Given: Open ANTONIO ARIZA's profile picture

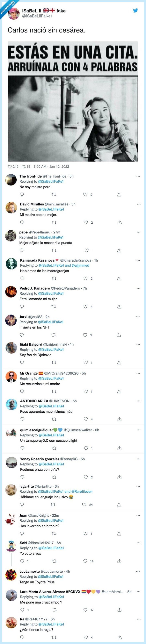Looking at the screenshot, I should [11, 404].
